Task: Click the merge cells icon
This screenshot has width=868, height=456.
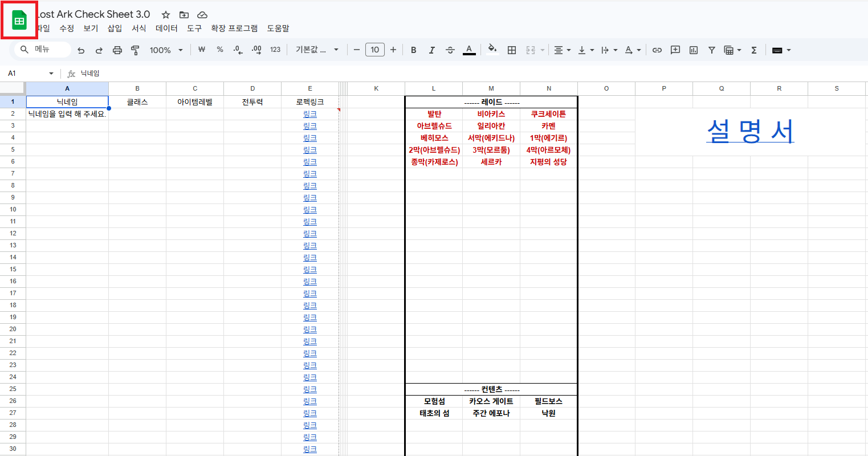Action: [x=531, y=50]
